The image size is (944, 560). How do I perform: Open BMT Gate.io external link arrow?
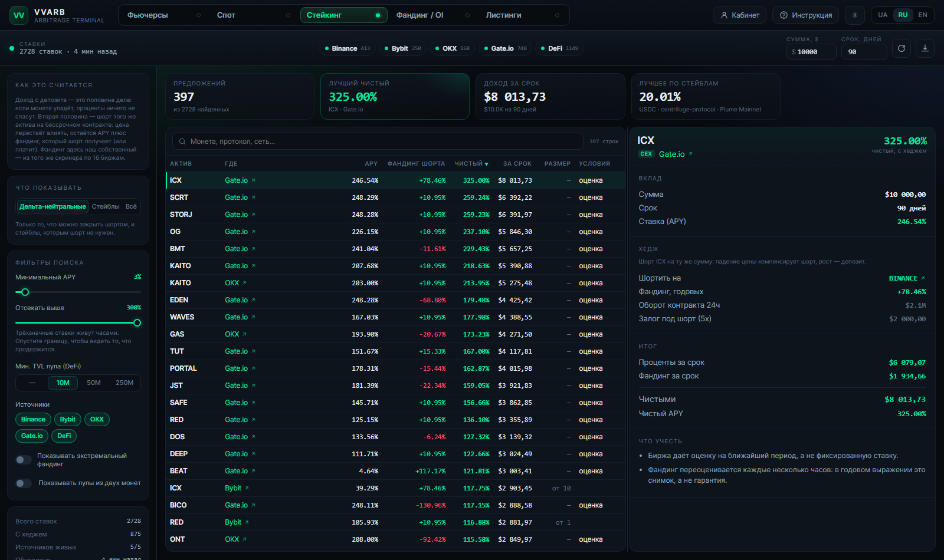tap(253, 249)
